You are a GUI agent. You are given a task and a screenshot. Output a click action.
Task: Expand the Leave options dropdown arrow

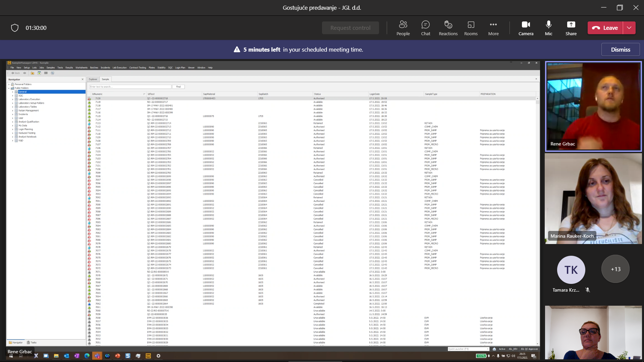pyautogui.click(x=629, y=28)
